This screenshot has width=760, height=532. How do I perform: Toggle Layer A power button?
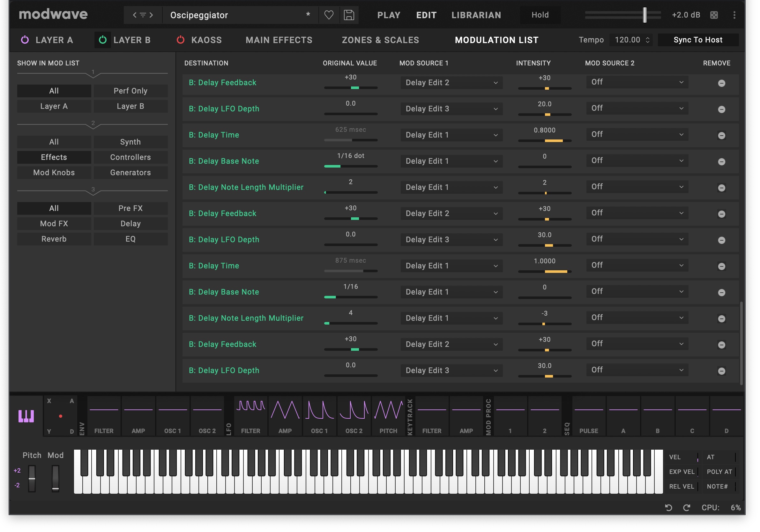pyautogui.click(x=25, y=40)
